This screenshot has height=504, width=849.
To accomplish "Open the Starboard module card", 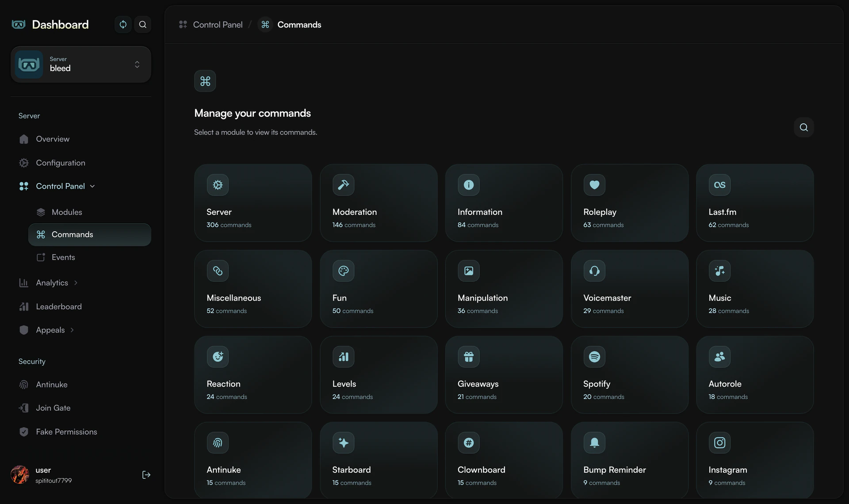I will tap(379, 460).
